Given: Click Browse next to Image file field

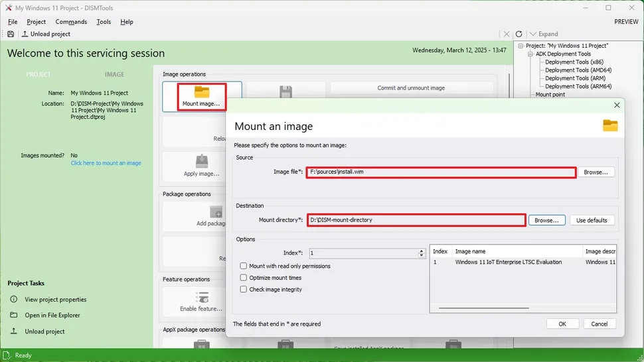Looking at the screenshot, I should 596,172.
